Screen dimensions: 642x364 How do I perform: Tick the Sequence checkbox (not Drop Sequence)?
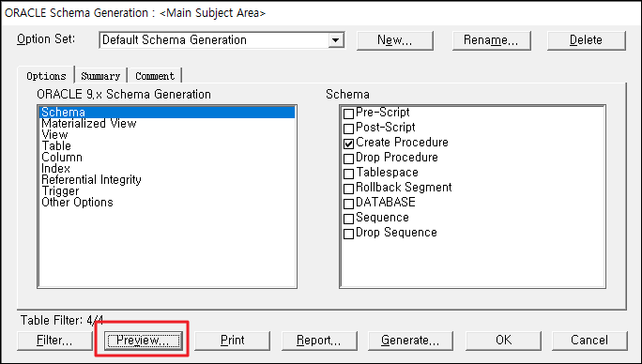click(x=348, y=219)
